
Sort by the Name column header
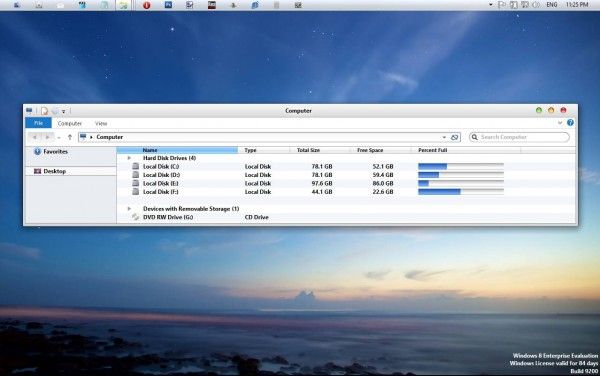coord(177,150)
